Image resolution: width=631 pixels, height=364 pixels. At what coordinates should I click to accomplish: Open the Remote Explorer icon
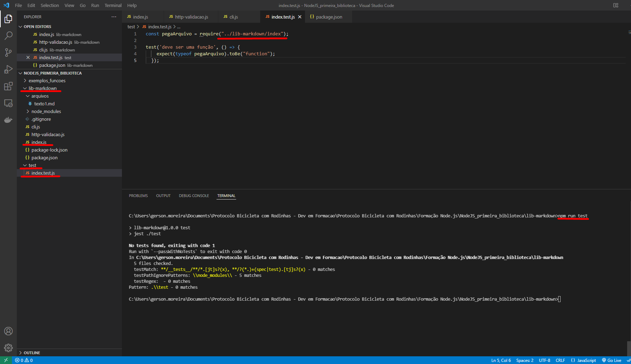coord(8,103)
